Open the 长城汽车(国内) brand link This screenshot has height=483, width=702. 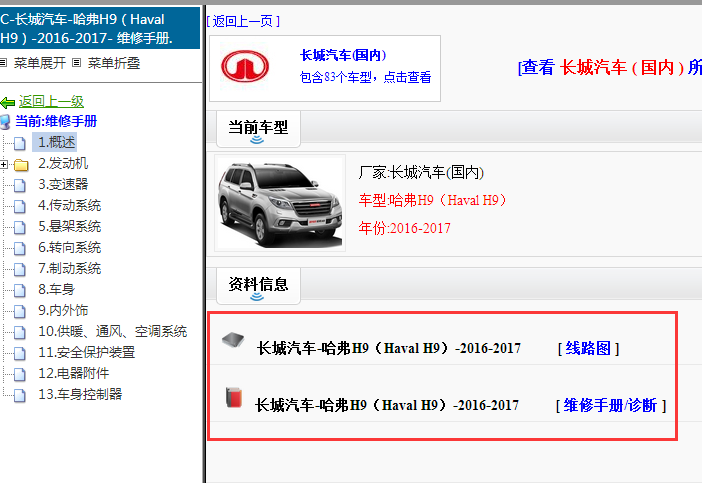coord(343,55)
